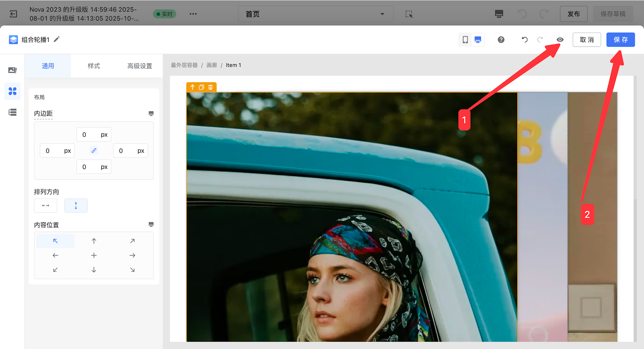Open responsive device option for 内边距

(151, 114)
